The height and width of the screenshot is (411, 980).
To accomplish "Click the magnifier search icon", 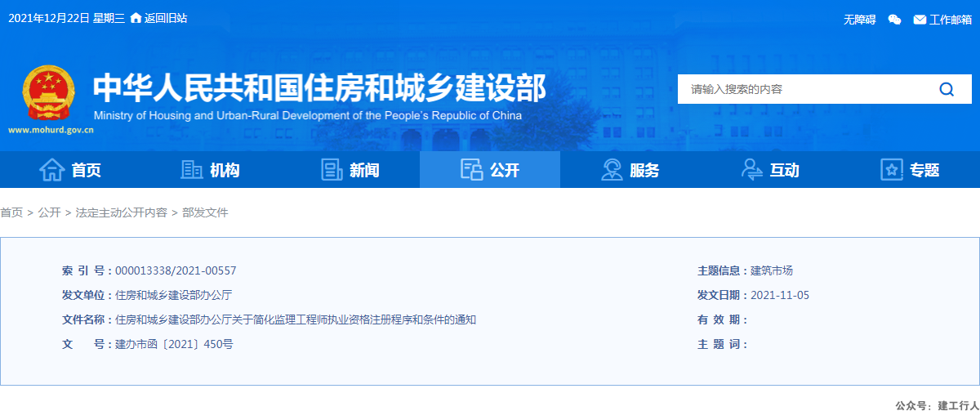I will click(x=947, y=89).
